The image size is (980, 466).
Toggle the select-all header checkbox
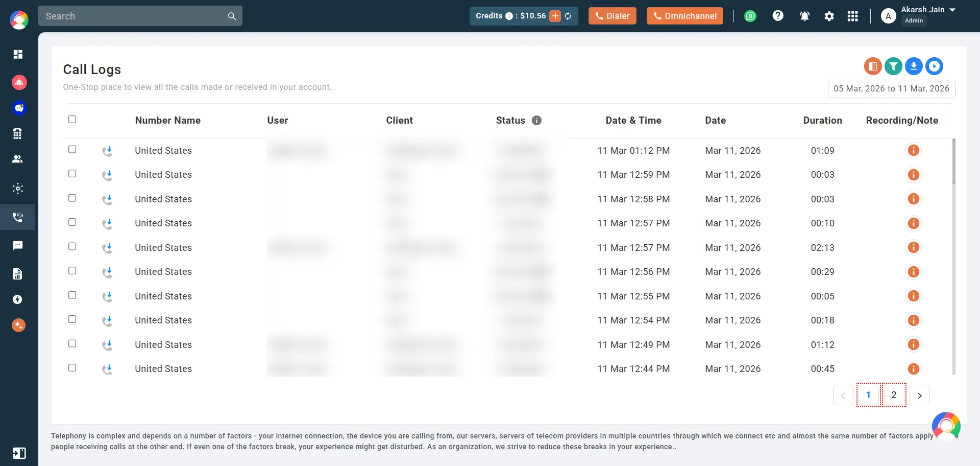point(72,119)
